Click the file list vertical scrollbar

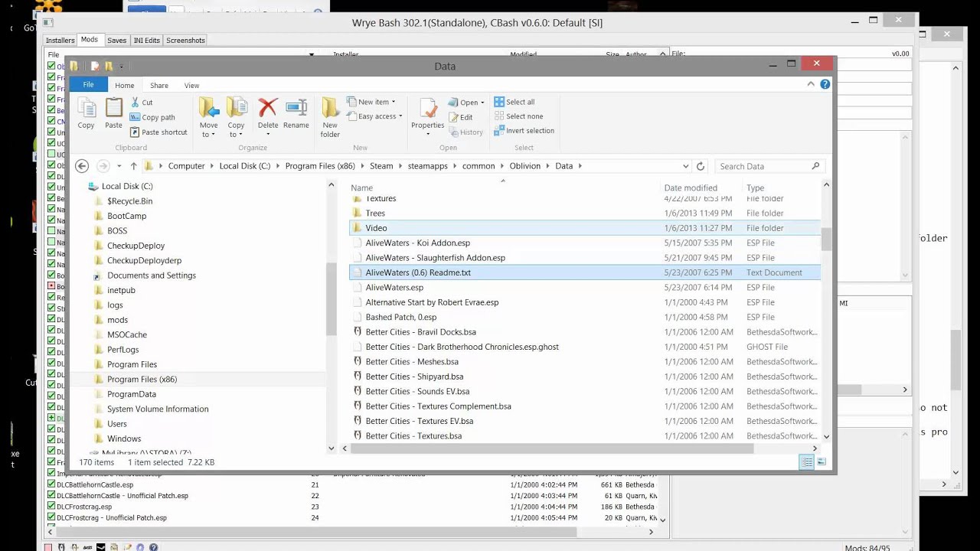[826, 239]
